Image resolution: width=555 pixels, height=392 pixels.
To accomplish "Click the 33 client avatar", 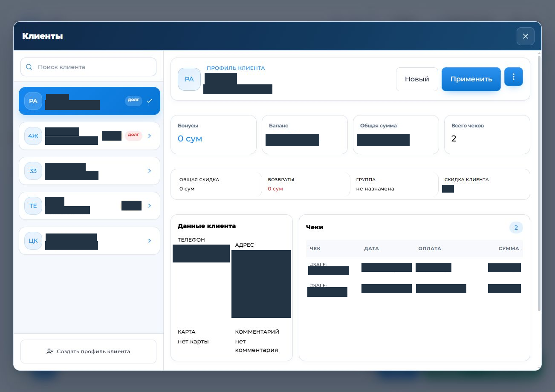I will point(33,171).
